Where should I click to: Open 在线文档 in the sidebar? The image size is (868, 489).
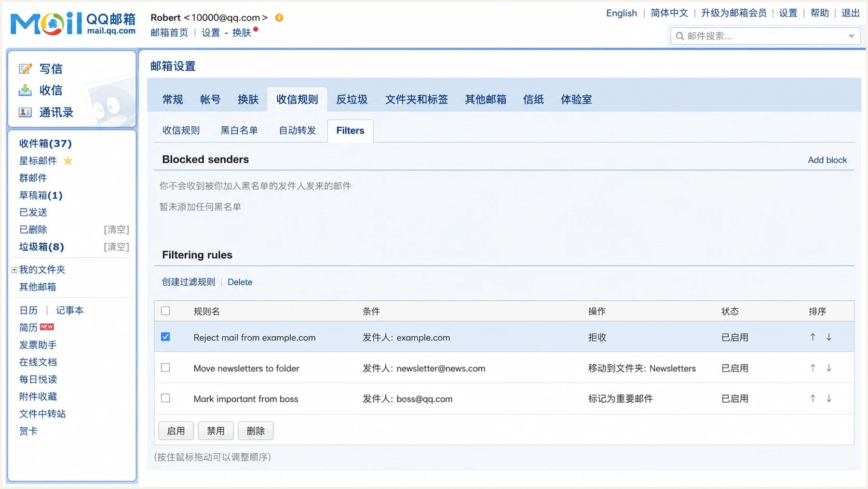click(38, 362)
